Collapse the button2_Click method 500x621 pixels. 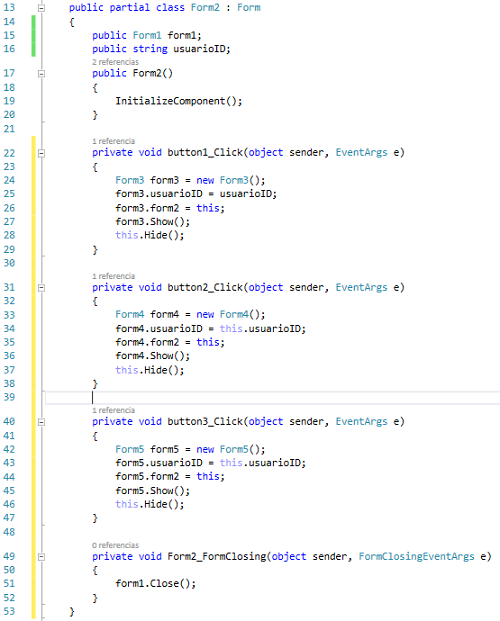[x=41, y=288]
